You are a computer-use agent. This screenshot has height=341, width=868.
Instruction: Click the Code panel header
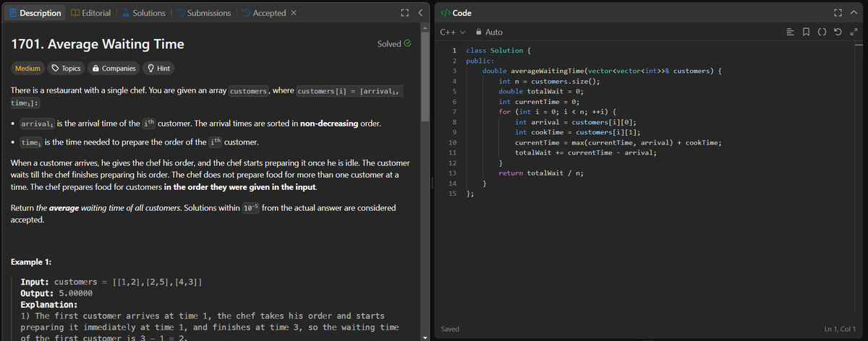click(456, 13)
